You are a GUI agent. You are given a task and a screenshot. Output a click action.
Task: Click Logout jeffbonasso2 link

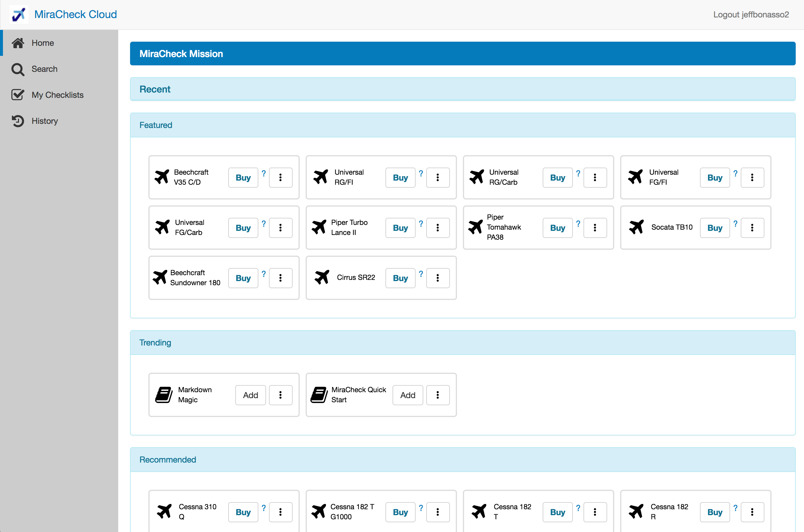click(751, 14)
